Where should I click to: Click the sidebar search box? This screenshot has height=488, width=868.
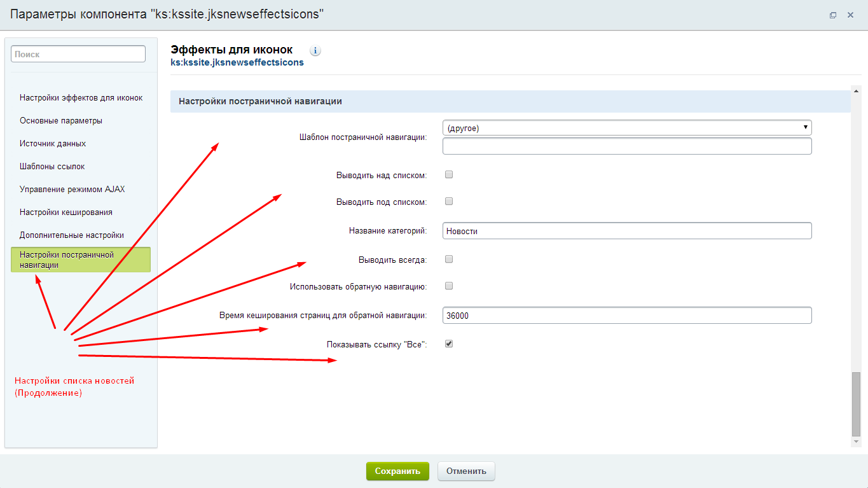click(x=78, y=53)
